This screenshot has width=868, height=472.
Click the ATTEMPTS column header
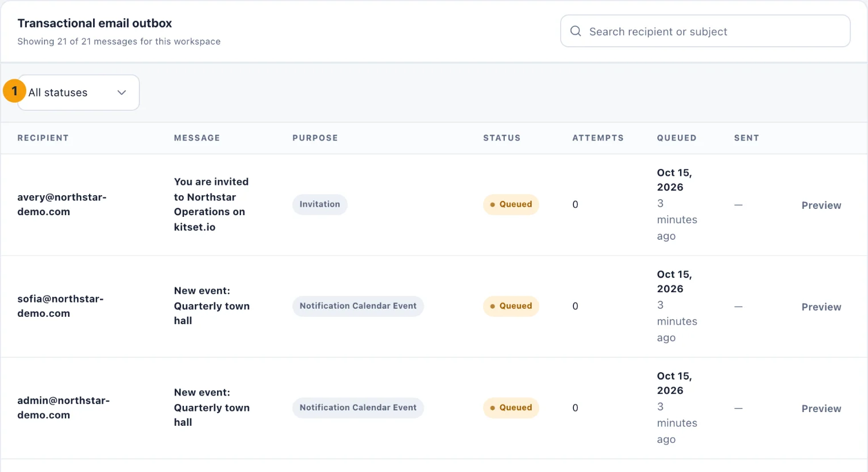point(598,138)
